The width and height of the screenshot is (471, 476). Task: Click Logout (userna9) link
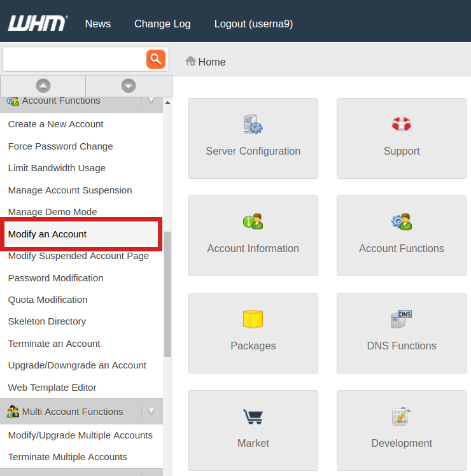click(x=253, y=24)
